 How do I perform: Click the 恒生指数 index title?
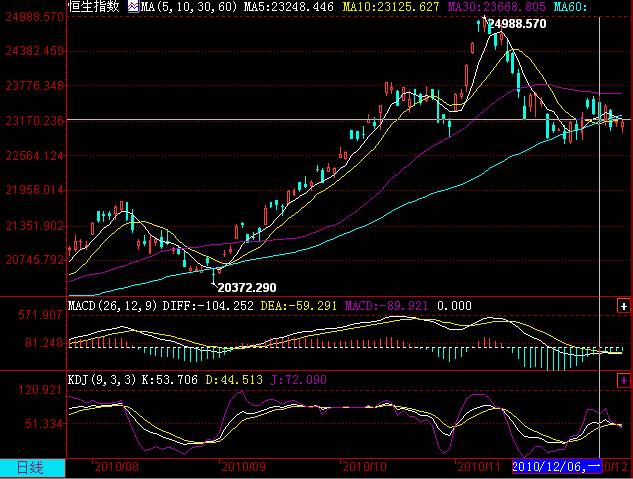(x=94, y=6)
